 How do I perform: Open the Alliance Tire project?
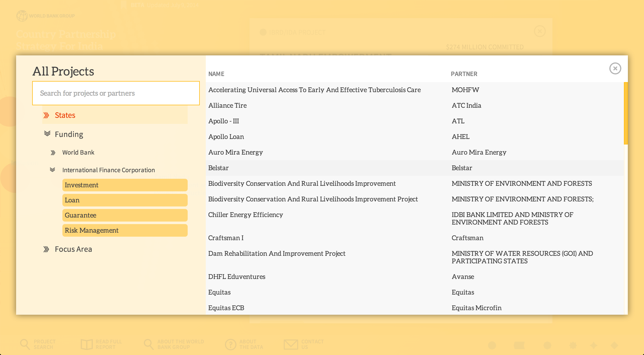click(227, 105)
